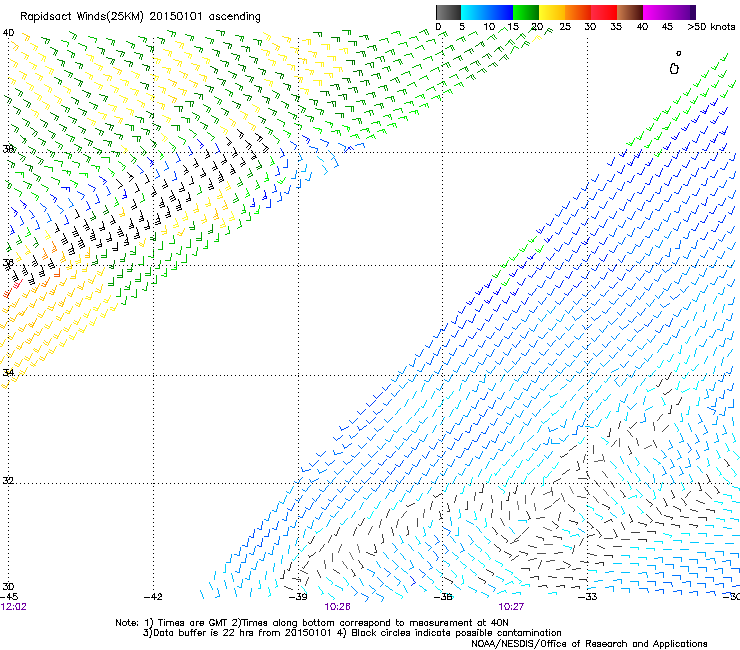Click the legend scale value '15'
Viewport: 740px width, 650px height.
pos(513,27)
